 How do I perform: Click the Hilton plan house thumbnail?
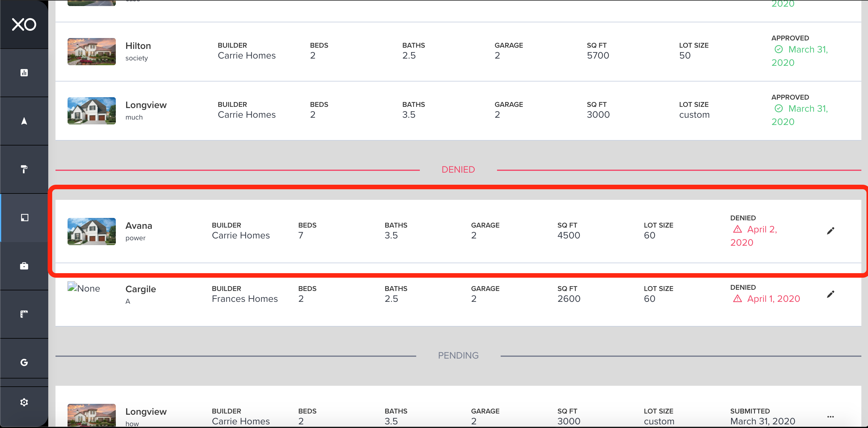click(91, 52)
